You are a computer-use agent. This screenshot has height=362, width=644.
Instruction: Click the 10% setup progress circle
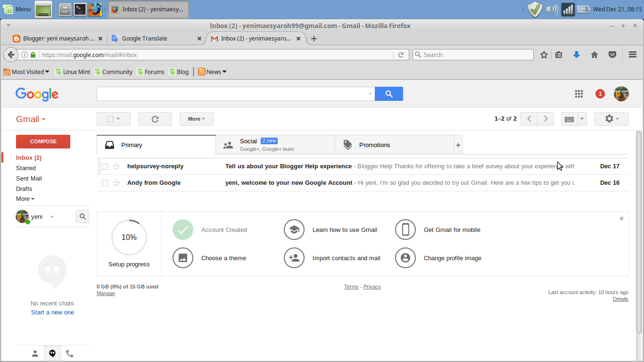pos(129,238)
